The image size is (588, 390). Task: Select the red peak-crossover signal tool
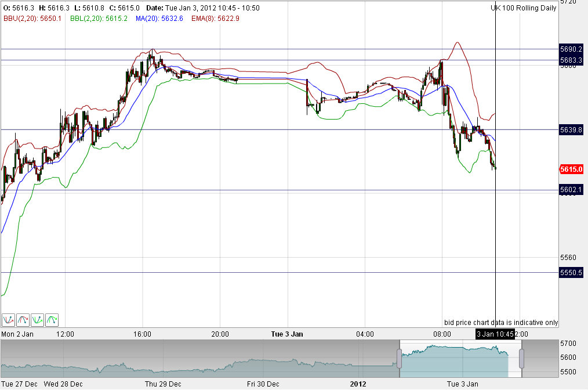click(x=23, y=320)
